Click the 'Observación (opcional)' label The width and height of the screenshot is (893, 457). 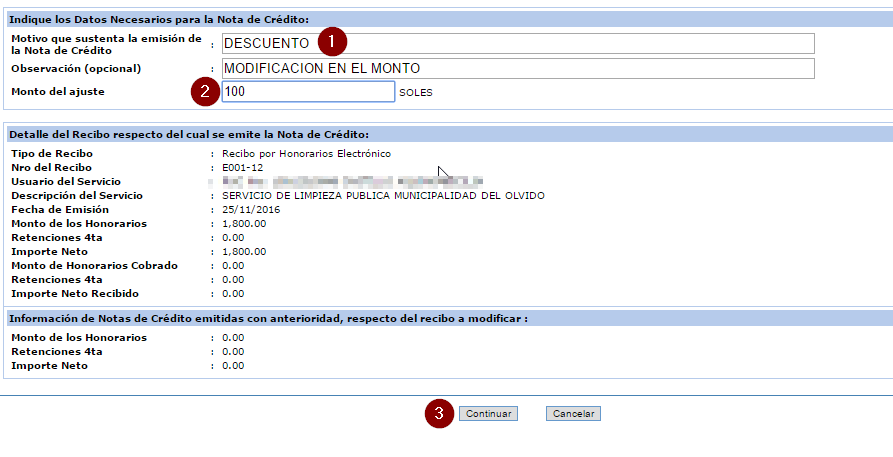point(76,68)
